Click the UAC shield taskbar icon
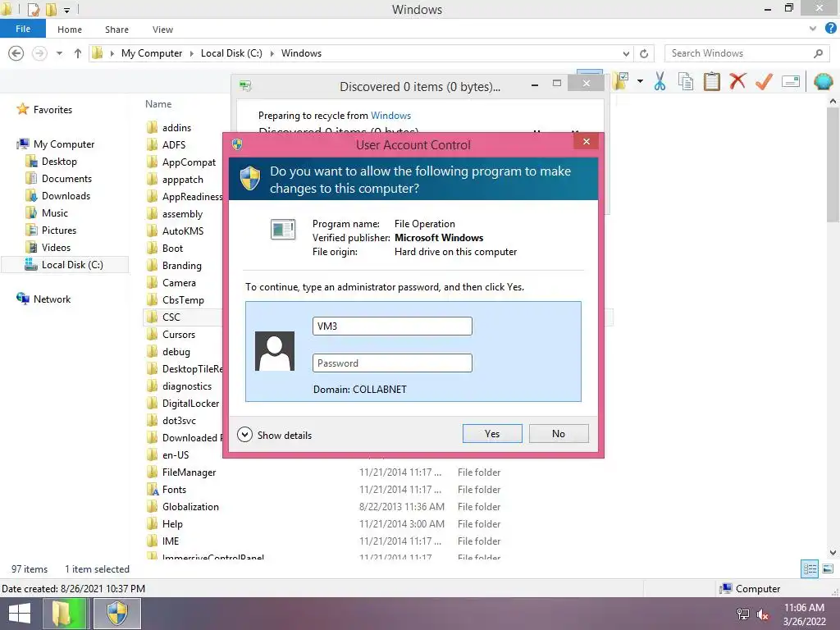 pyautogui.click(x=117, y=614)
